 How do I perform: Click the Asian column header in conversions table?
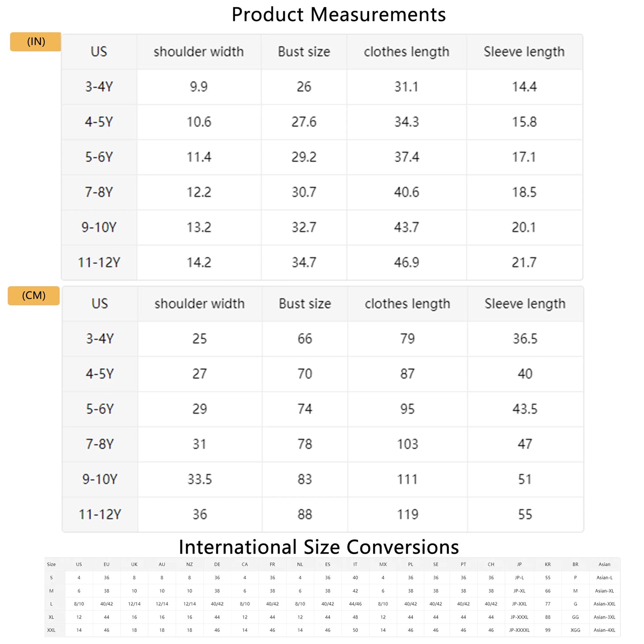(x=604, y=564)
